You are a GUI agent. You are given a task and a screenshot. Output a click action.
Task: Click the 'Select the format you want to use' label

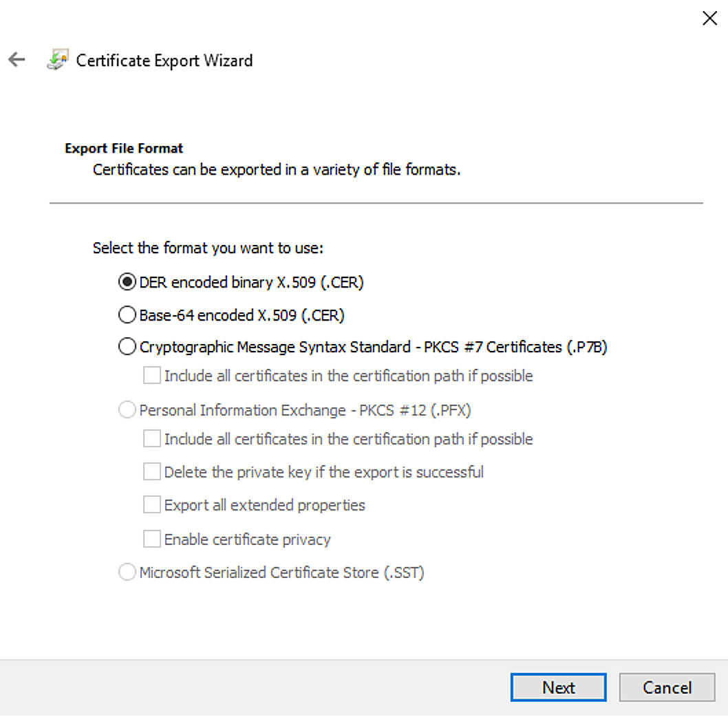pos(208,248)
